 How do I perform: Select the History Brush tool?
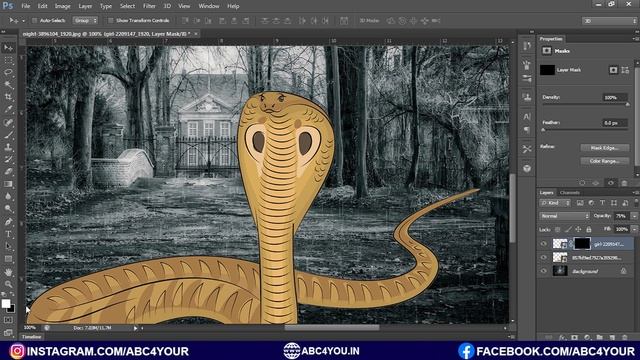(8, 159)
